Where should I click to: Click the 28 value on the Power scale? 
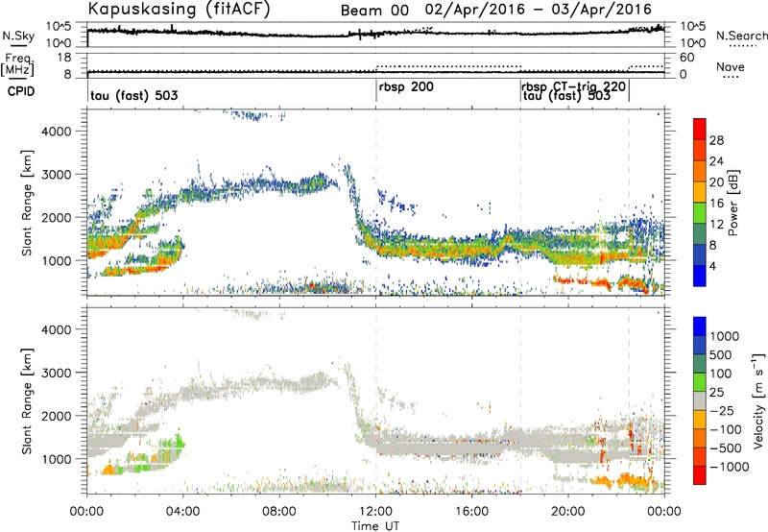coord(716,140)
